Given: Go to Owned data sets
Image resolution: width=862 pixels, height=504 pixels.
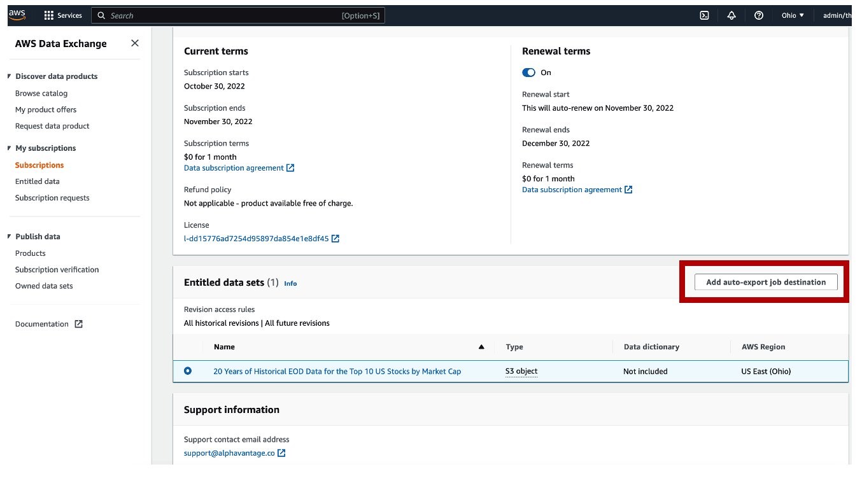Looking at the screenshot, I should [44, 286].
